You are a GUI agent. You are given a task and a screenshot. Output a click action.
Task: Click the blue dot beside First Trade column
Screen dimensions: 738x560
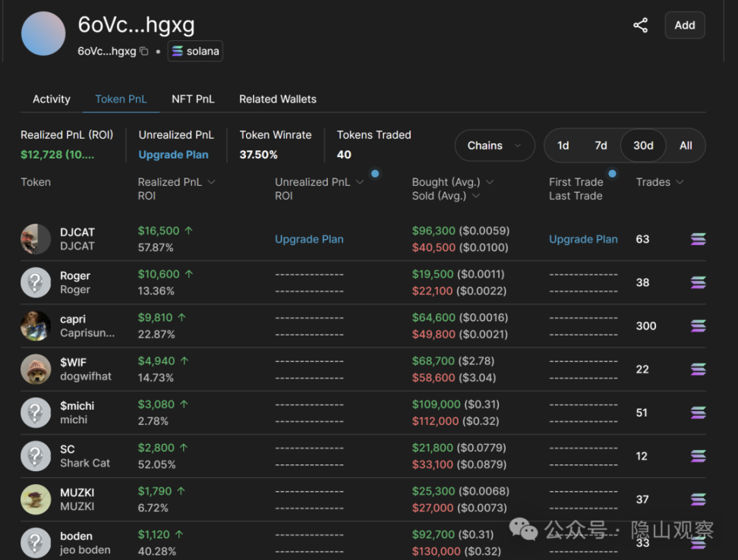(612, 174)
